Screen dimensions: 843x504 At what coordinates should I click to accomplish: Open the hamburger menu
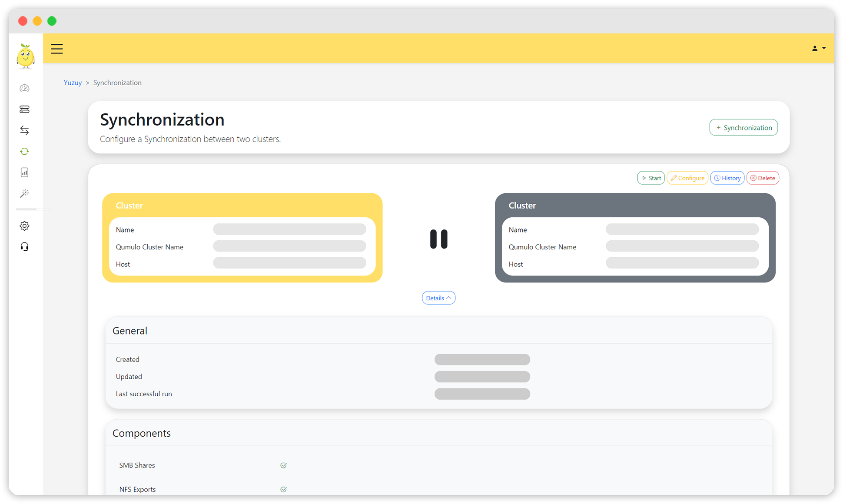[57, 49]
